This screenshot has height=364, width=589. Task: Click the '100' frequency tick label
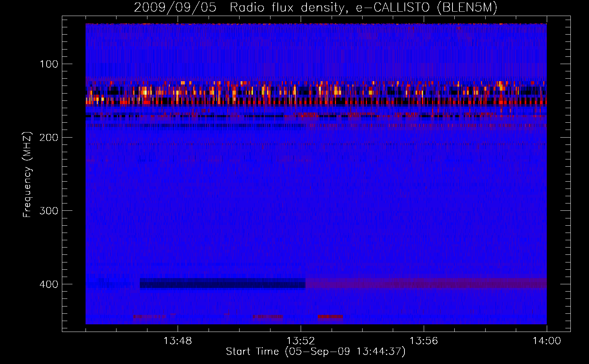pyautogui.click(x=49, y=64)
